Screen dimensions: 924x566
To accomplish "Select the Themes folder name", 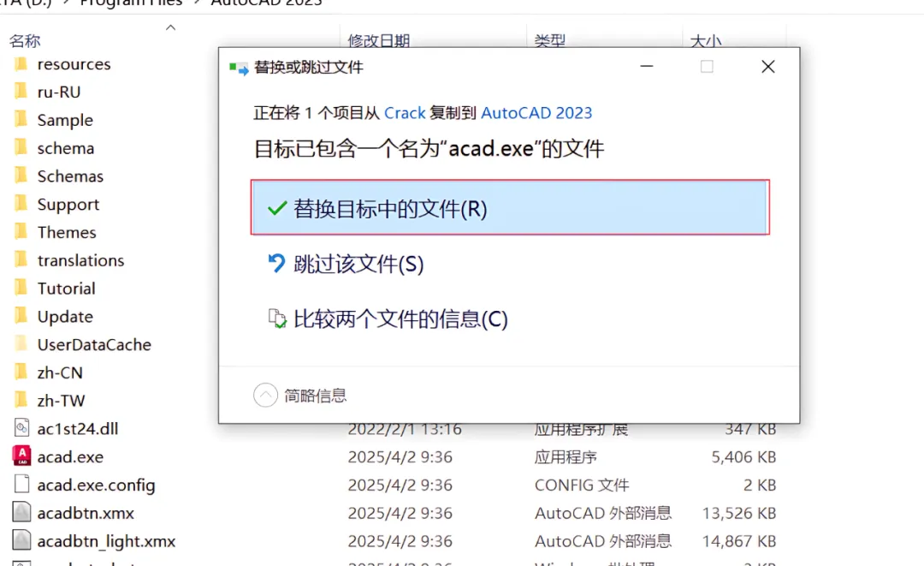I will coord(67,232).
